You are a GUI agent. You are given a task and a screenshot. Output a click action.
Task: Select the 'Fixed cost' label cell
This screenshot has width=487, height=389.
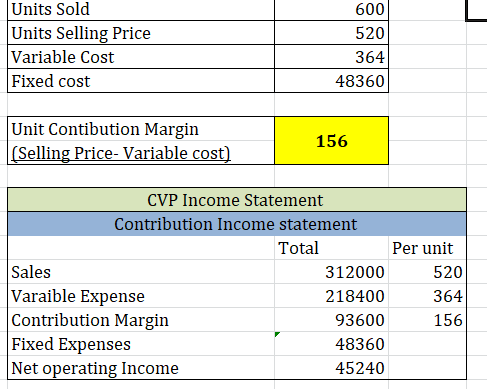click(141, 81)
